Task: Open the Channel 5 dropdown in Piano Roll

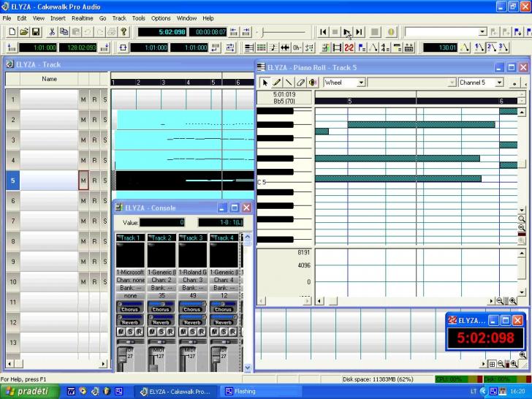Action: [499, 83]
